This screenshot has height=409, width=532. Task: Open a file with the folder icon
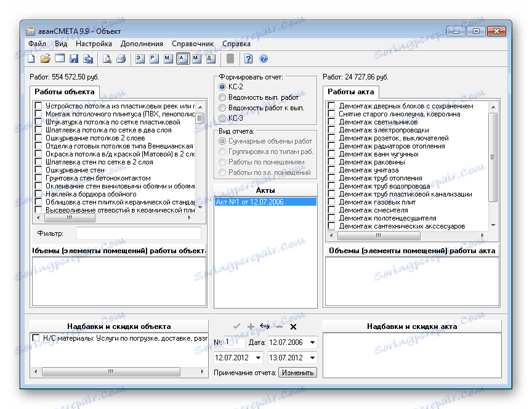pos(46,59)
